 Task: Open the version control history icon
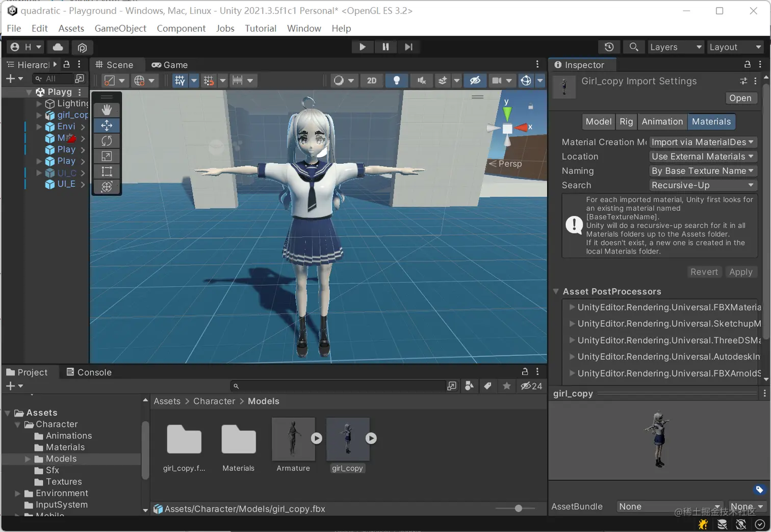(609, 47)
